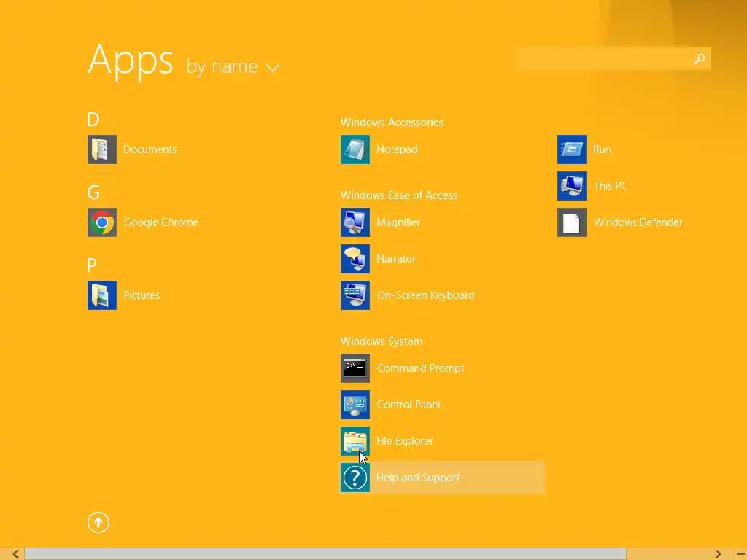Select the 'Help and Support' label
The height and width of the screenshot is (560, 747).
(418, 478)
